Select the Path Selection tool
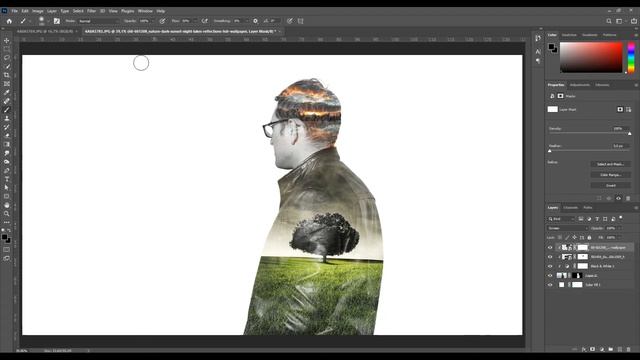 (7, 187)
